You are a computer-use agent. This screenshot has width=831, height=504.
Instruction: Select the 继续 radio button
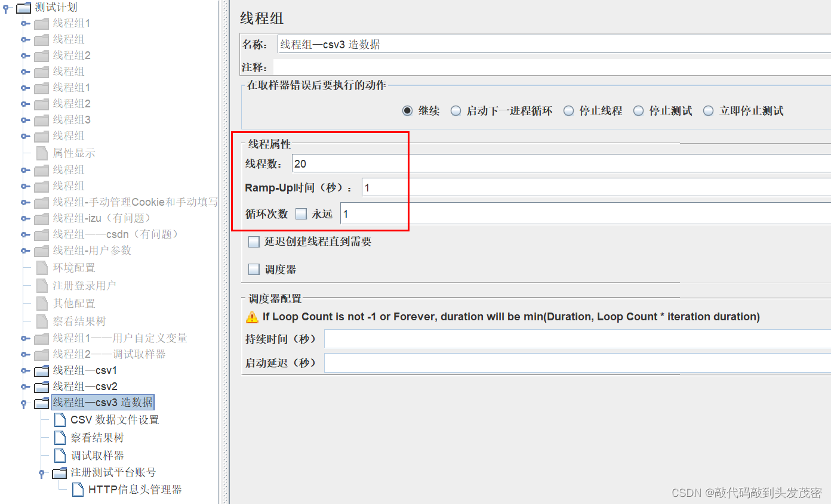tap(408, 111)
